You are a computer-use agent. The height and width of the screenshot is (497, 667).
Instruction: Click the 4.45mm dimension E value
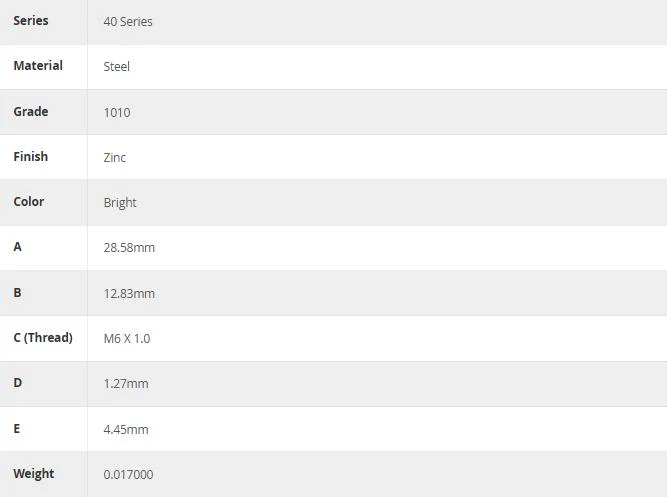pos(126,430)
